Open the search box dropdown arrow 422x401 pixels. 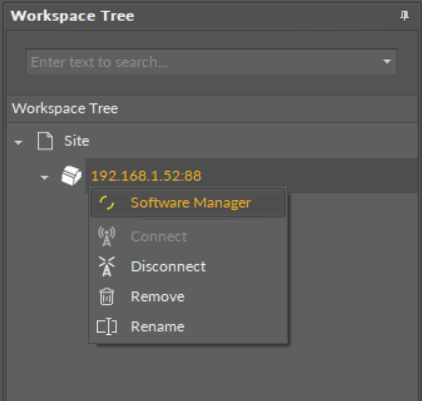click(x=387, y=62)
